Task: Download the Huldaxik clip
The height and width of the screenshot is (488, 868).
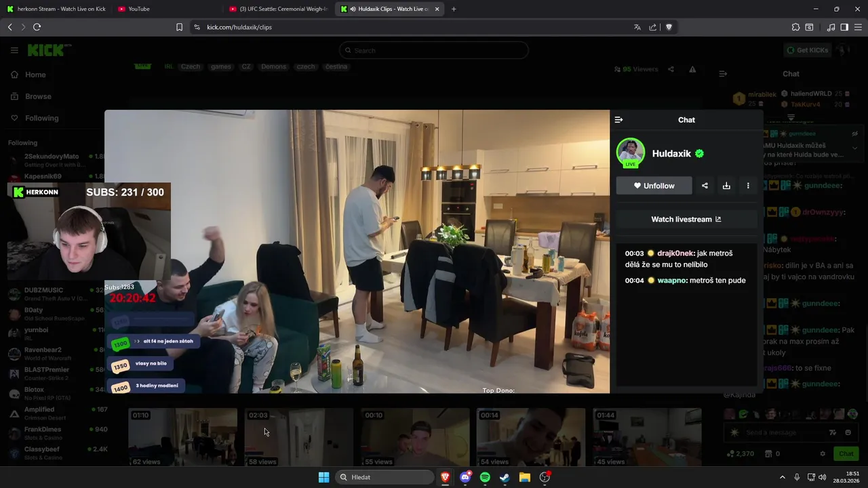Action: pos(726,186)
